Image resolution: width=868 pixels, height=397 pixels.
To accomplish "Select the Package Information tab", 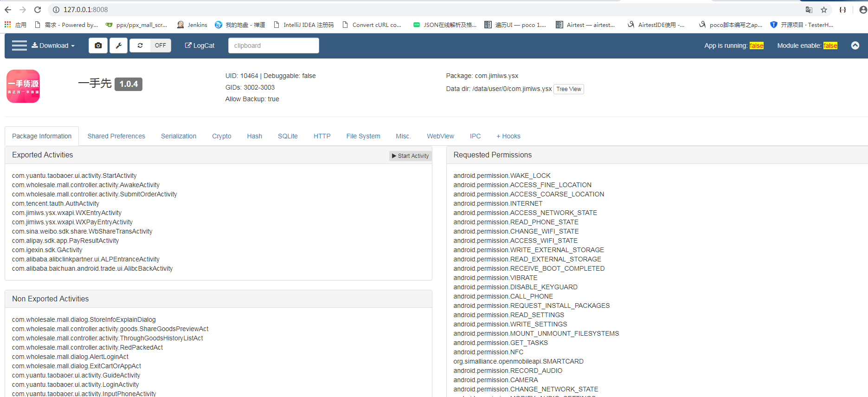I will [x=42, y=136].
